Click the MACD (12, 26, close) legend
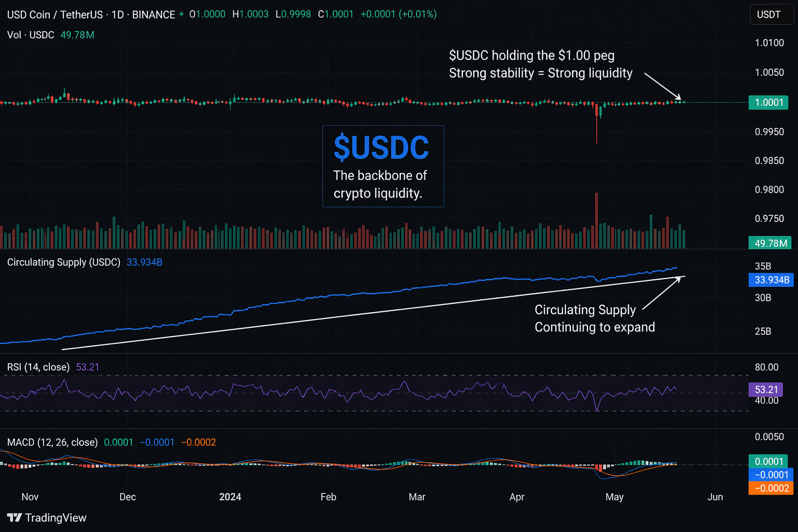The width and height of the screenshot is (798, 532). tap(52, 442)
